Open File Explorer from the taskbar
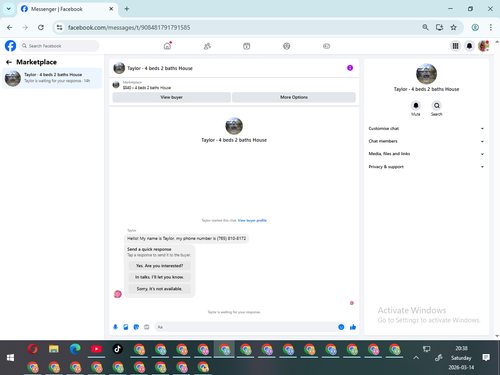The image size is (500, 375). pyautogui.click(x=54, y=349)
